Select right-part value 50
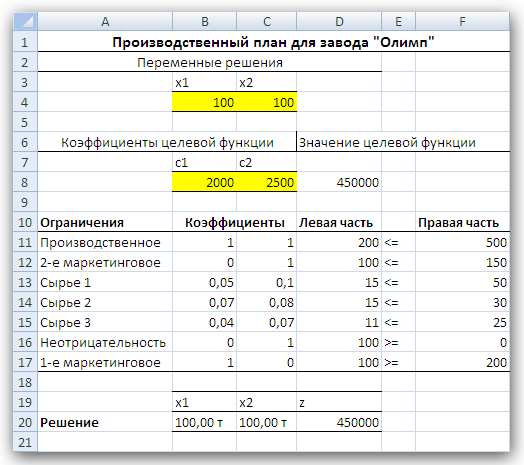 [463, 282]
